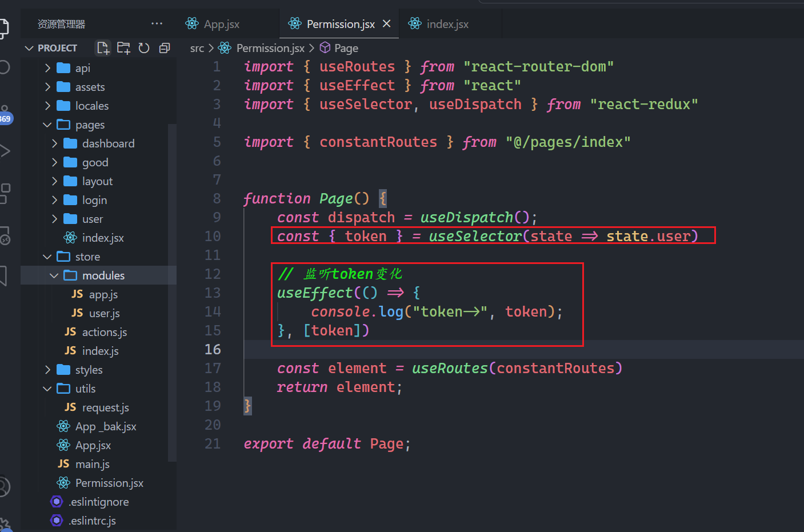The image size is (804, 532).
Task: Click the Permission.jsx breadcrumb segment
Action: (270, 49)
